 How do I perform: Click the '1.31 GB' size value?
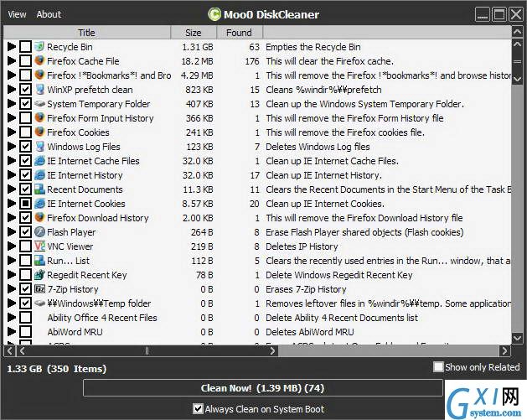[x=197, y=47]
